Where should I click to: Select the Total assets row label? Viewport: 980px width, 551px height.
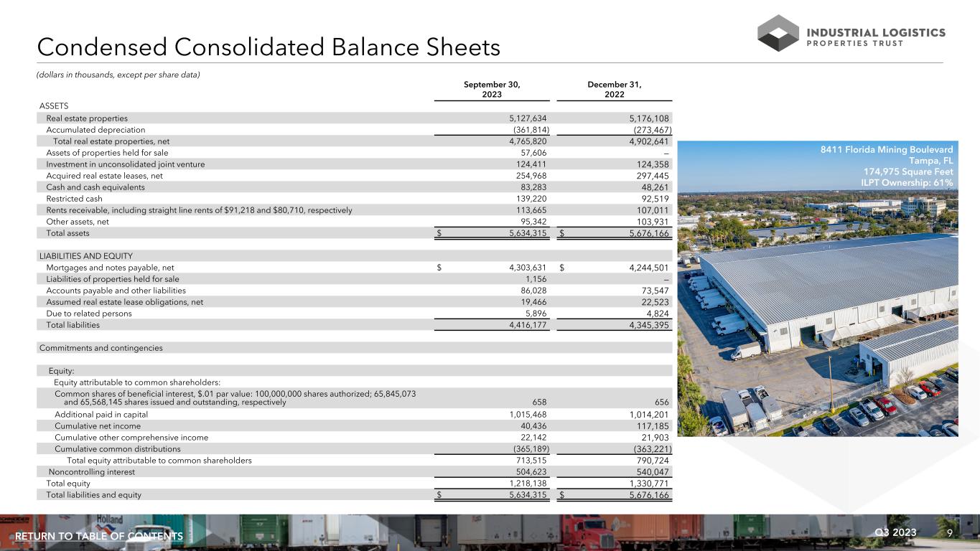point(68,233)
